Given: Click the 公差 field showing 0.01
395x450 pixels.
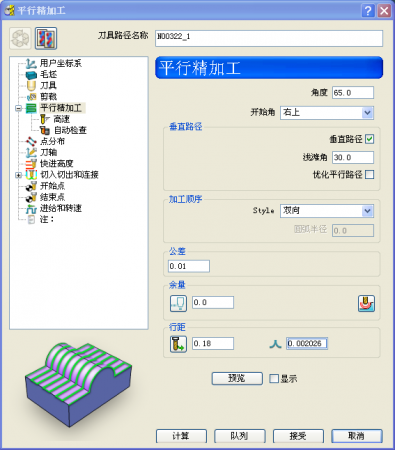Looking at the screenshot, I should click(x=189, y=266).
